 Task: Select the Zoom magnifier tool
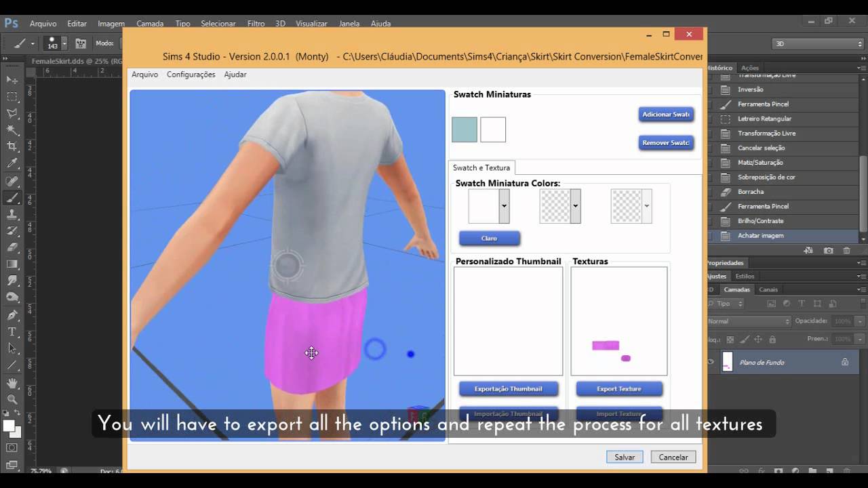pyautogui.click(x=12, y=400)
